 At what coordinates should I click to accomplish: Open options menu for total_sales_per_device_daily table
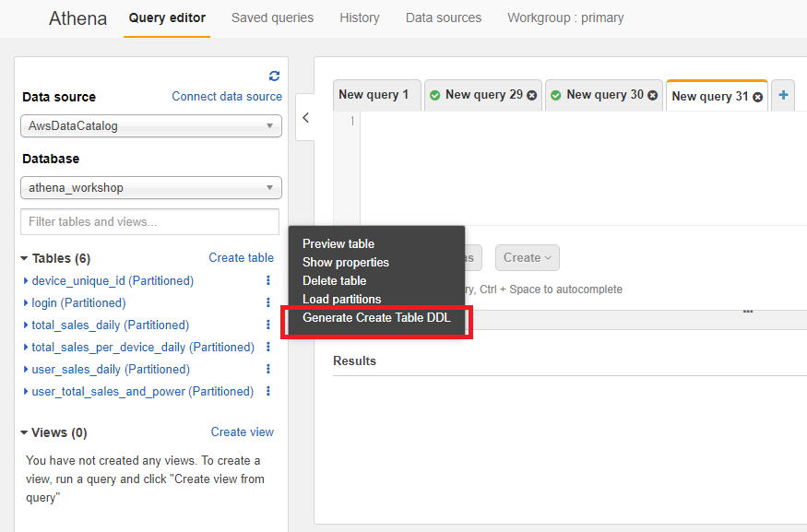(268, 347)
